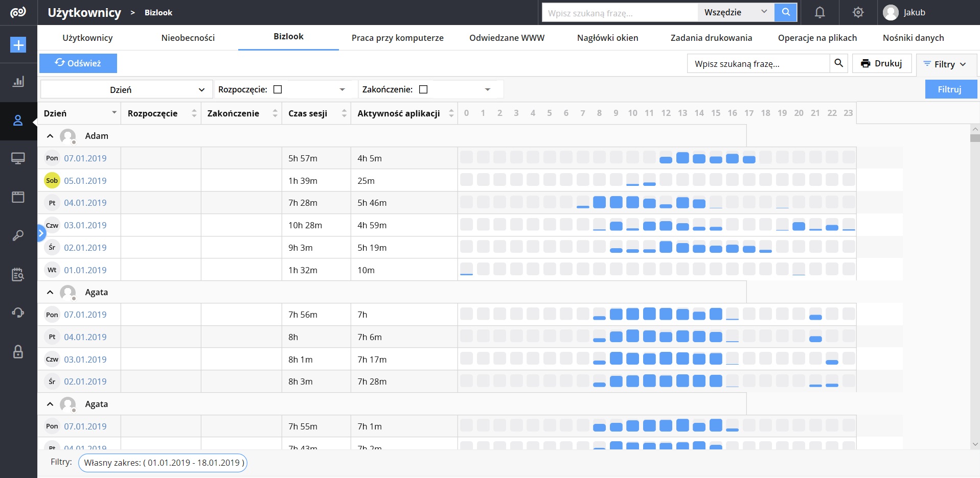The width and height of the screenshot is (980, 478).
Task: Click Adam's 10h 28m session time cell
Action: click(x=316, y=225)
